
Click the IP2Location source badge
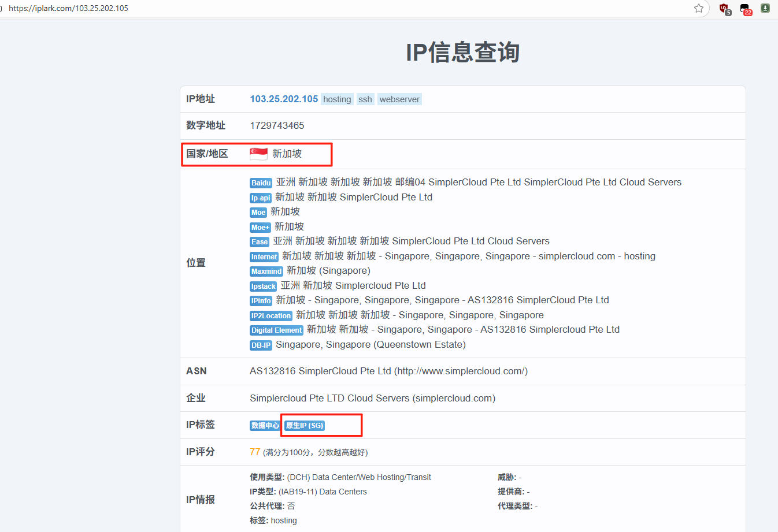coord(271,316)
